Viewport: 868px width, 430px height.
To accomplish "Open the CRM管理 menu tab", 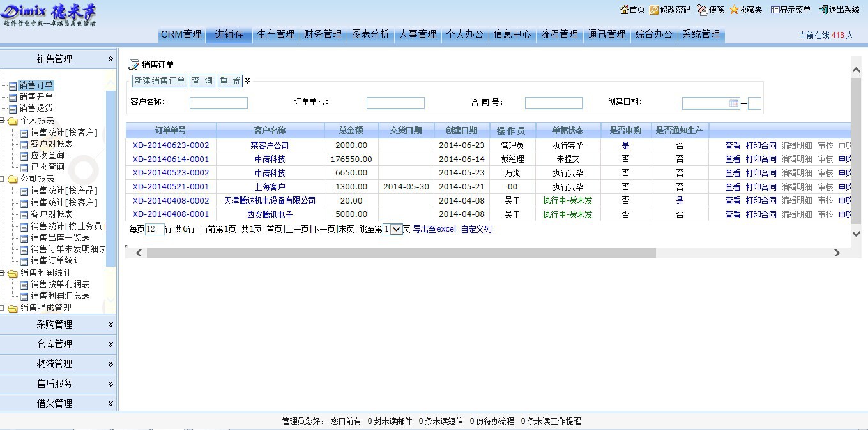I will coord(181,34).
